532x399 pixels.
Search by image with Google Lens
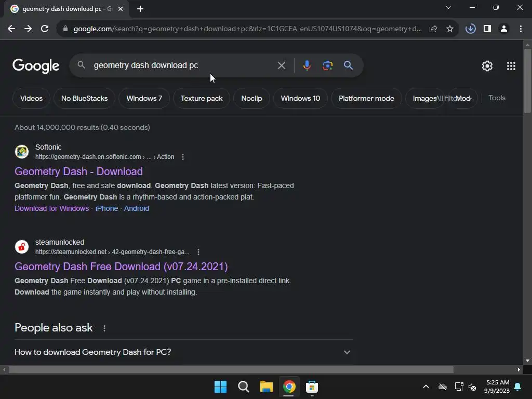point(328,65)
